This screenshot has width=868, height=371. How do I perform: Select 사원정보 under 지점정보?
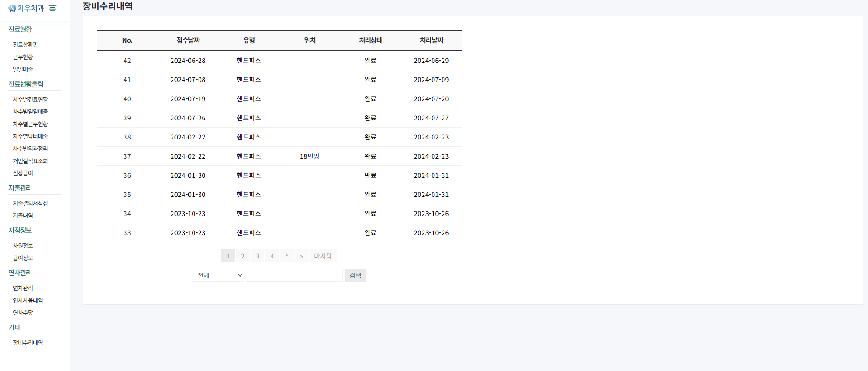pos(23,246)
